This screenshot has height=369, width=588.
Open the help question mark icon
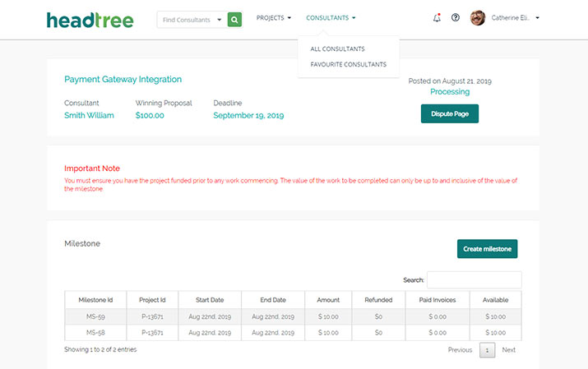click(456, 17)
